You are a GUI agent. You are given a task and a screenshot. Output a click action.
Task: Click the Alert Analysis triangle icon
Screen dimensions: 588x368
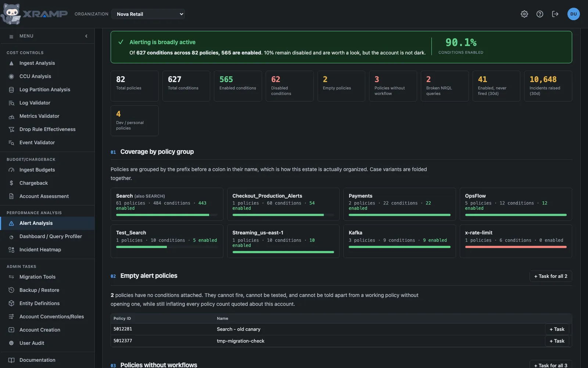tap(11, 223)
